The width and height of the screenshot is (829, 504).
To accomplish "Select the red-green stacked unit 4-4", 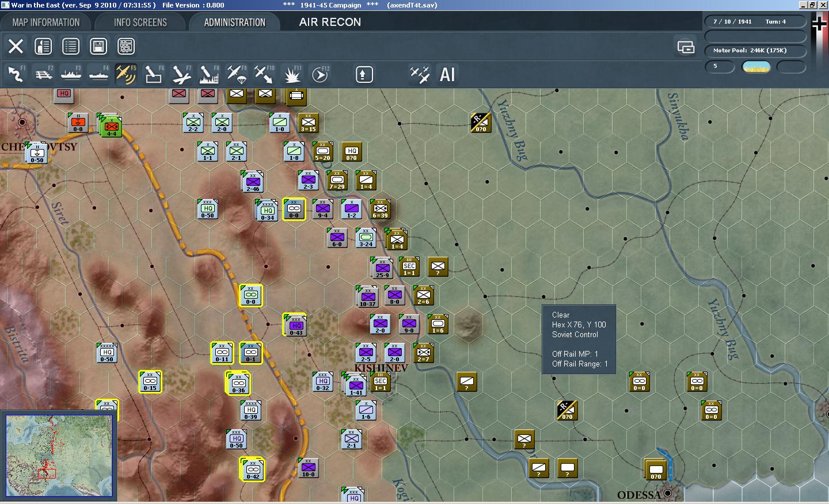I will coord(111,126).
